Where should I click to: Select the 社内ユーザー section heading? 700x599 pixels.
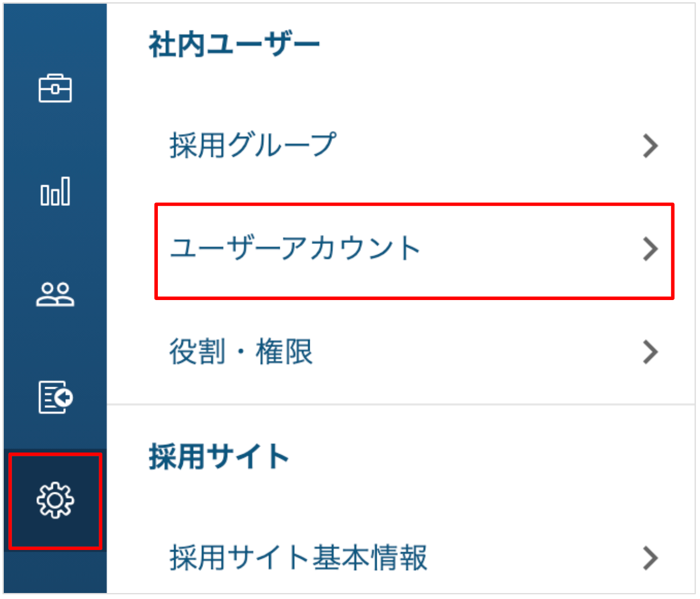pos(234,45)
